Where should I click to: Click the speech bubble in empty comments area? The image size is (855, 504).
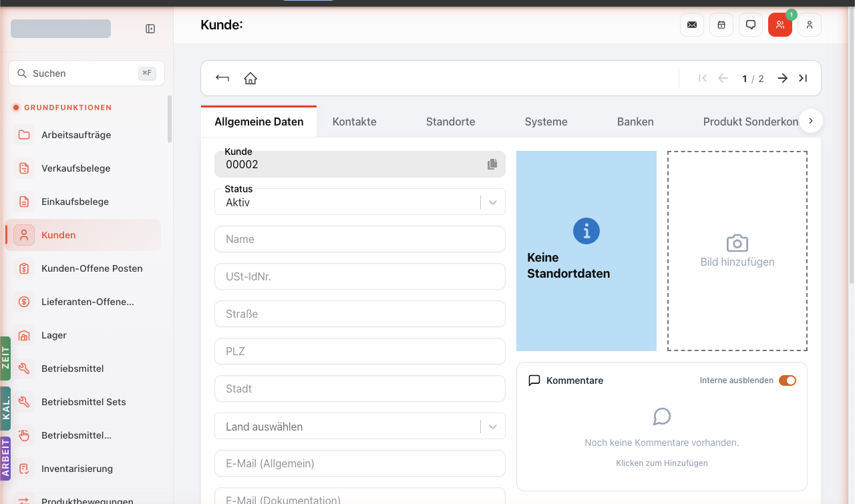[x=662, y=417]
